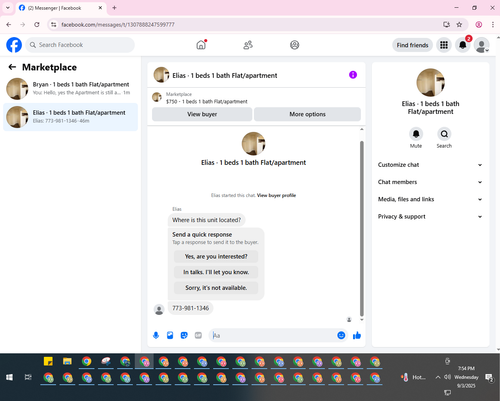Open the notifications bell with badge

tap(463, 45)
